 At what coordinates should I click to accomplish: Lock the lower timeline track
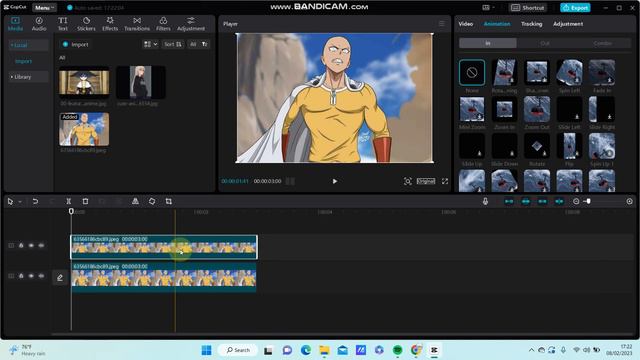21,276
